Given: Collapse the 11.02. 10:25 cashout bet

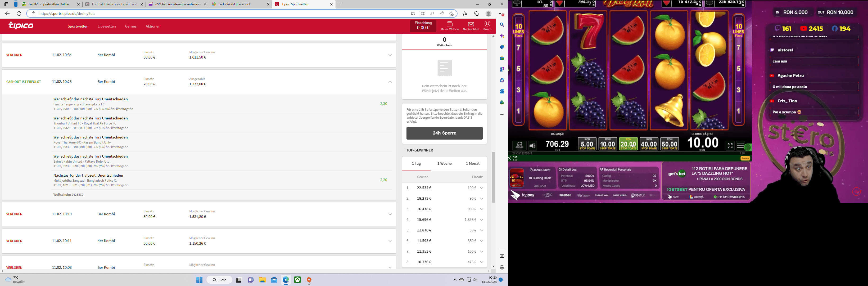Looking at the screenshot, I should coord(390,82).
